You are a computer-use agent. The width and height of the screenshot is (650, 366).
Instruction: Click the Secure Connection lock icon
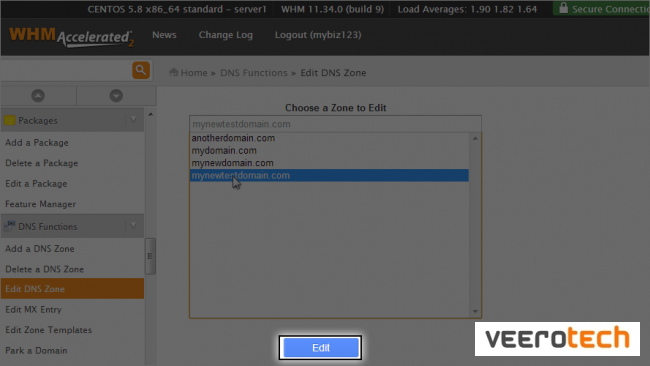563,8
